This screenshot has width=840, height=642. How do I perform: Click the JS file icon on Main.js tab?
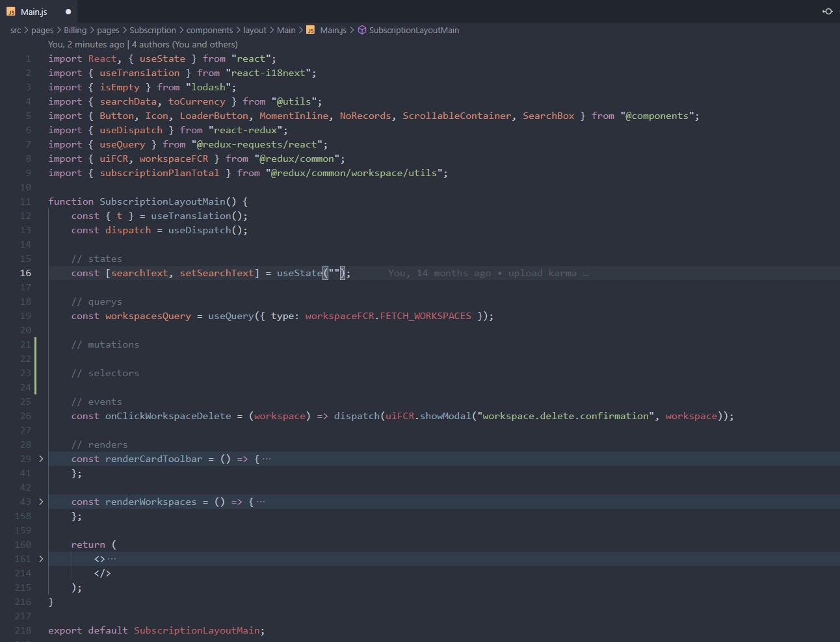coord(11,12)
